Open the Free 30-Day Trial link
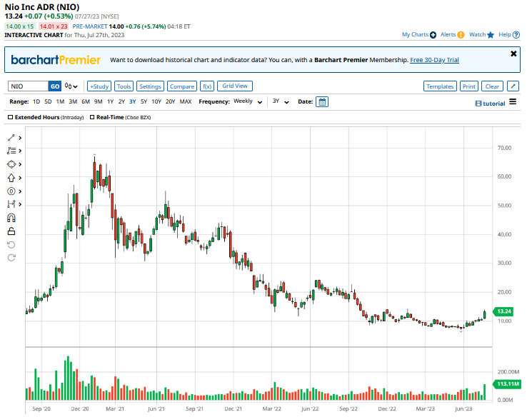The height and width of the screenshot is (417, 532). 434,60
